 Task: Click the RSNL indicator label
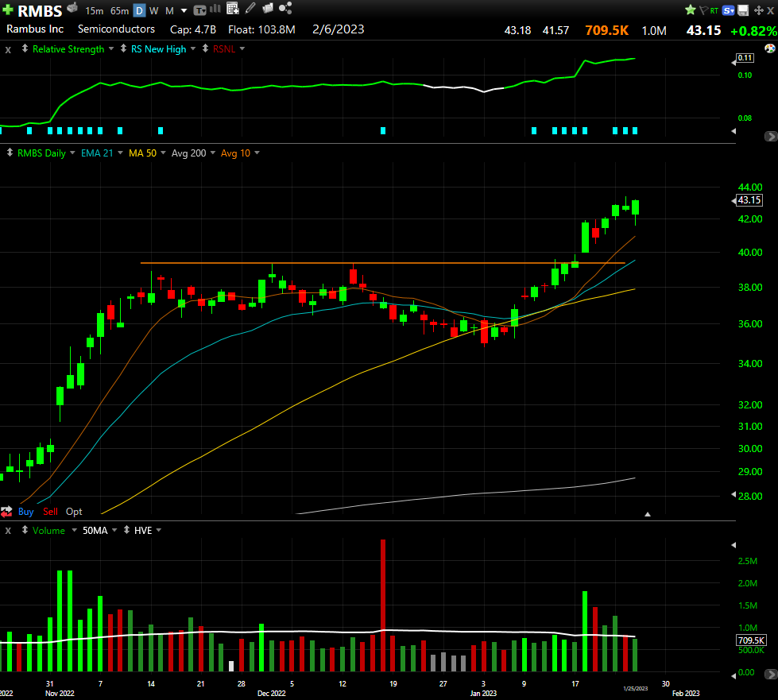(224, 49)
